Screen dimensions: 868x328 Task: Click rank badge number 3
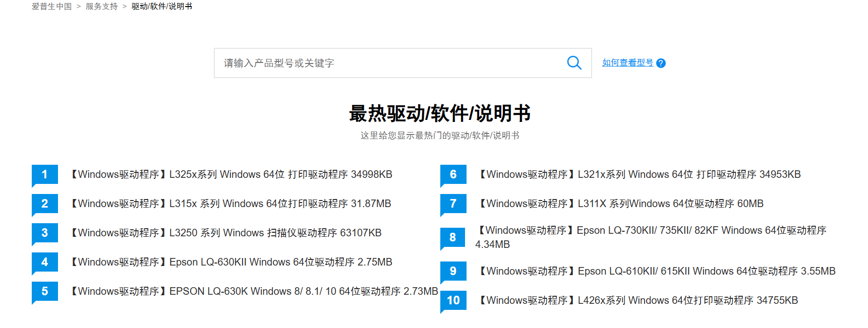pos(45,233)
